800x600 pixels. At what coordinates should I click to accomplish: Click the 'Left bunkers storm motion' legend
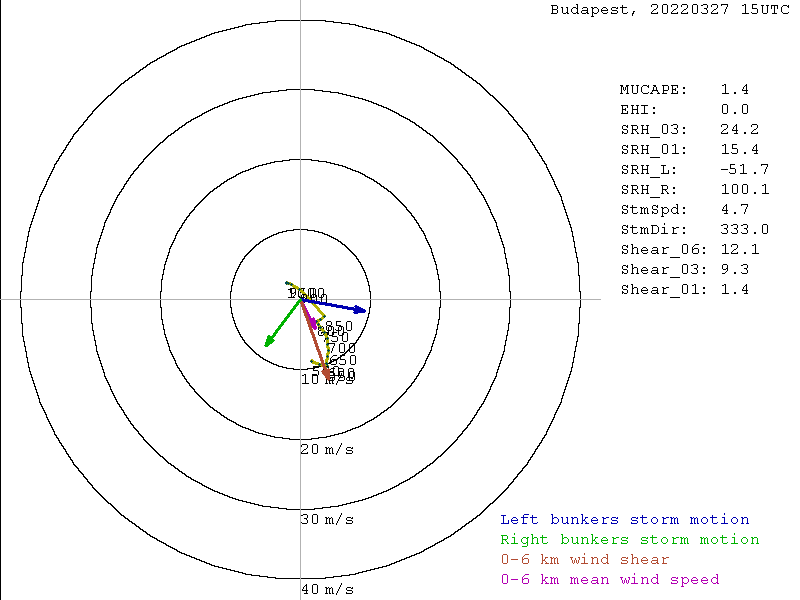click(625, 520)
